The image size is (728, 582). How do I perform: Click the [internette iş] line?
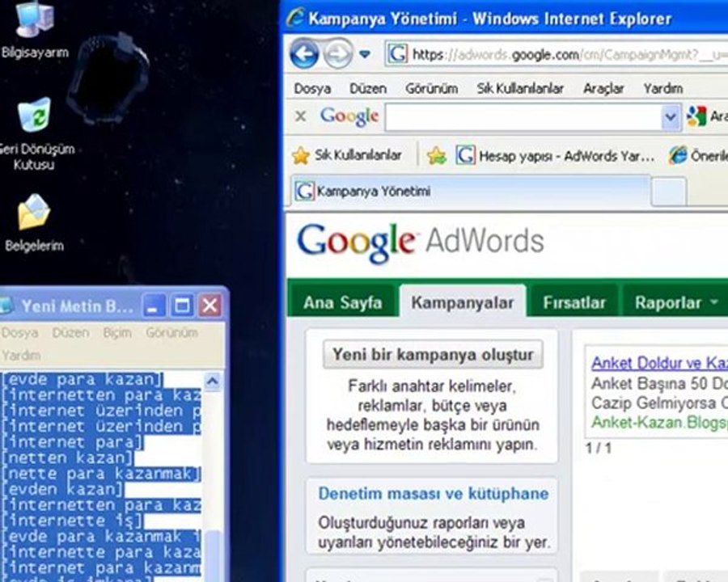73,521
